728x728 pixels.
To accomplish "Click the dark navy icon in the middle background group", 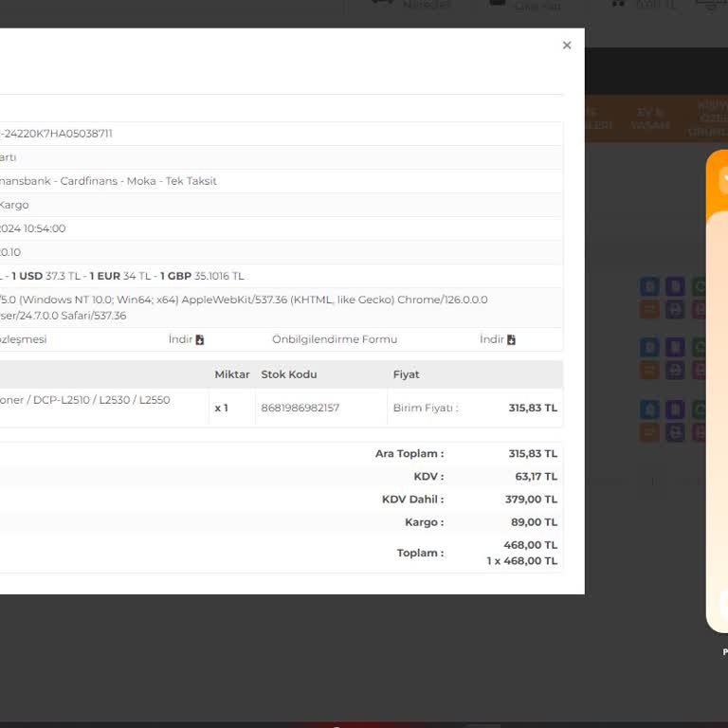I will click(675, 370).
